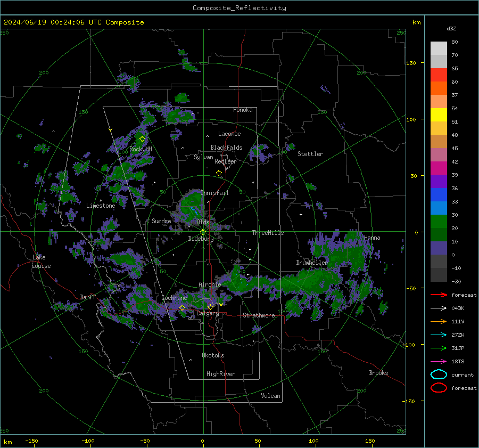Click the Brooks label
Viewport: 479px width, 448px height.
pyautogui.click(x=378, y=373)
